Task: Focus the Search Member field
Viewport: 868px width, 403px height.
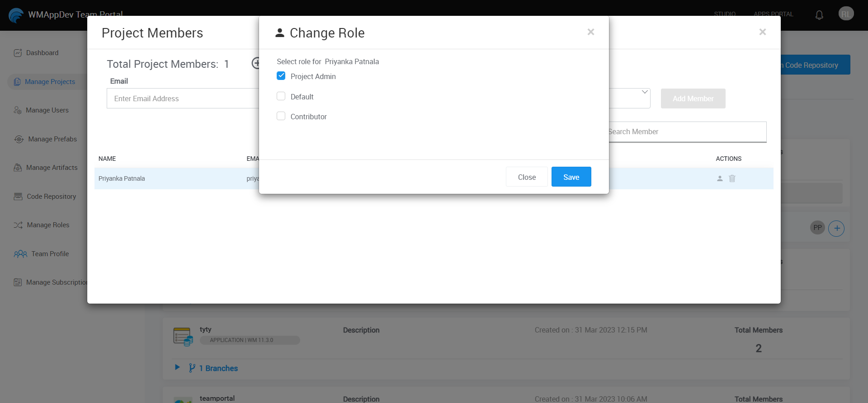Action: click(x=686, y=132)
